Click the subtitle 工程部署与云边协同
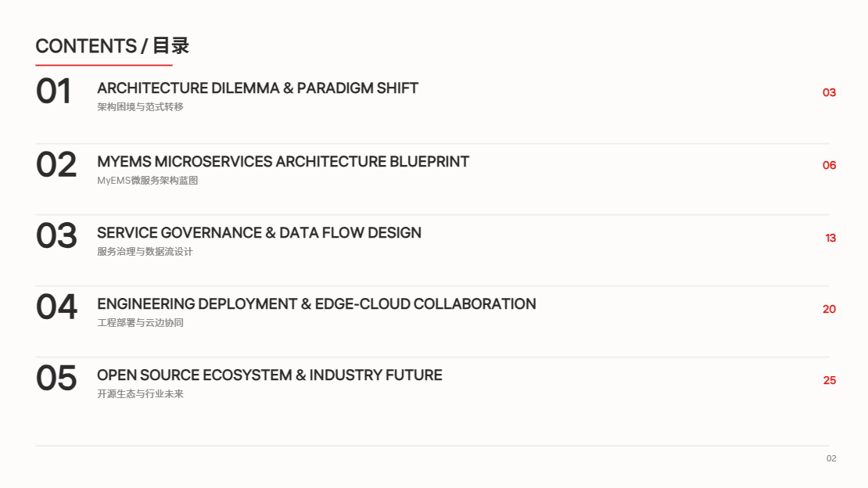 click(x=140, y=323)
